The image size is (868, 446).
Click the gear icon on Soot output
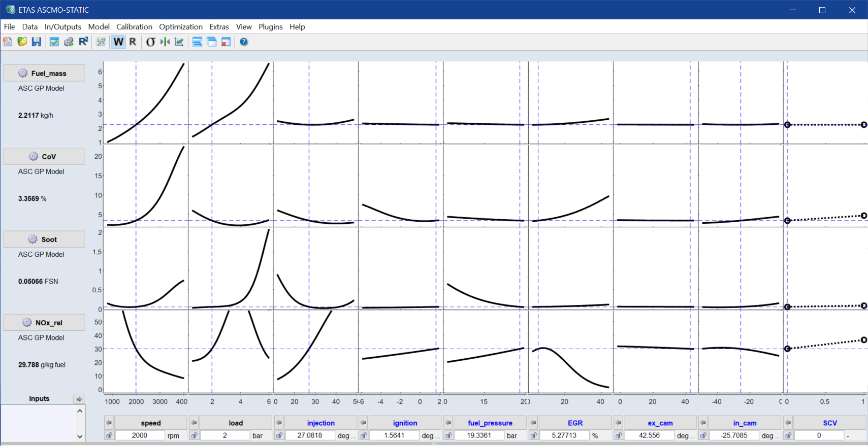click(x=33, y=239)
